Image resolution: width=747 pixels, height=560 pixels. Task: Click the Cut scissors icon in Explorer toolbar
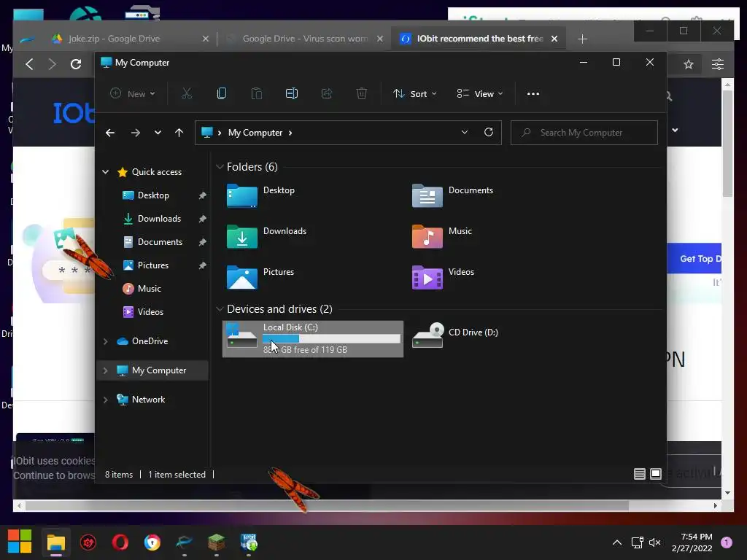(187, 94)
